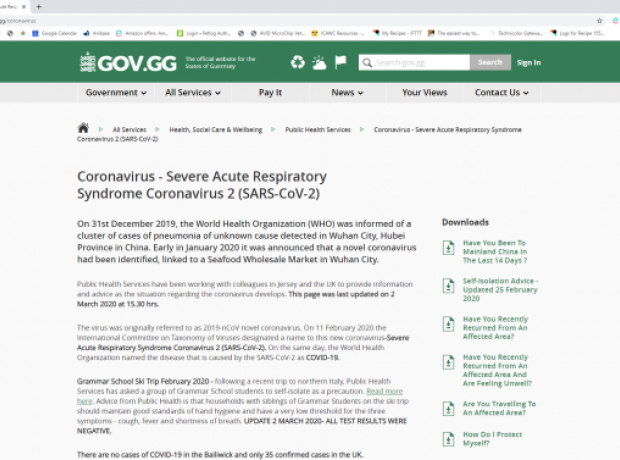Click 'There are no cases of COVID-19' sentence
The height and width of the screenshot is (460, 620).
click(x=220, y=454)
